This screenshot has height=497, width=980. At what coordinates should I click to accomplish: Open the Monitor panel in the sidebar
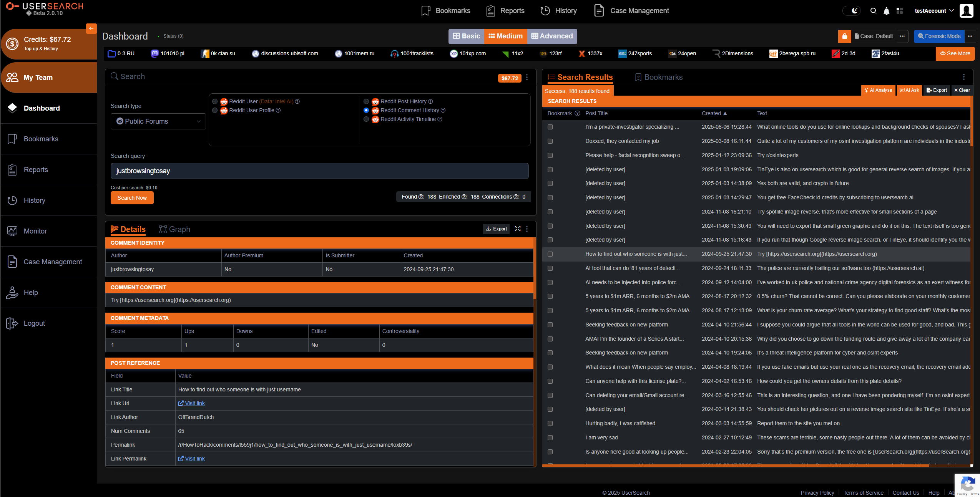pos(35,231)
